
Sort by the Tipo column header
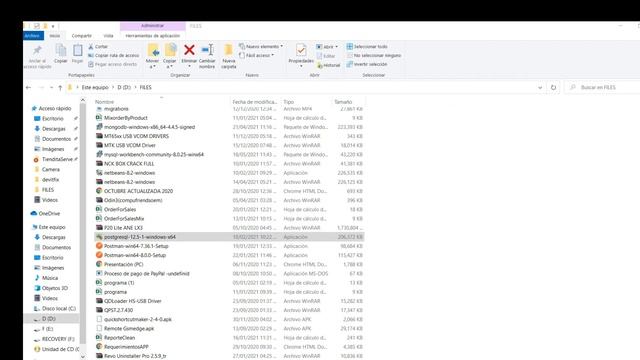289,102
